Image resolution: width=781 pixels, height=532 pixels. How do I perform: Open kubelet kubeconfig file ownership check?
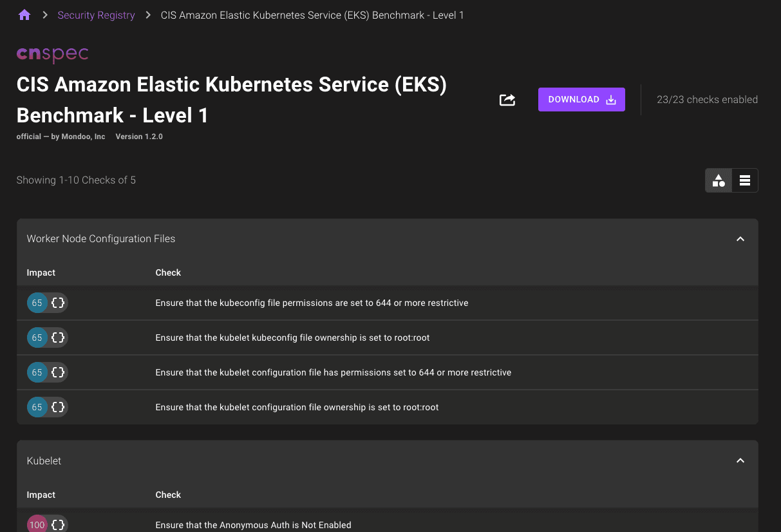[x=292, y=337]
